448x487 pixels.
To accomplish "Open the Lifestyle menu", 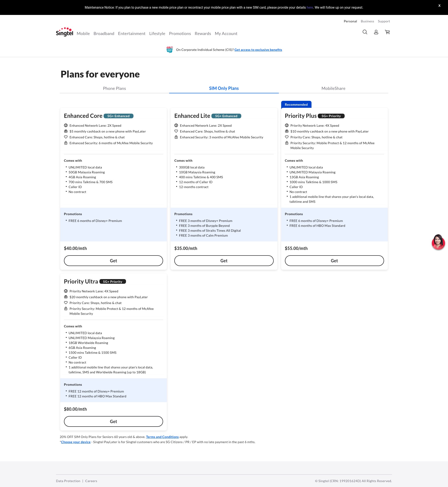I will (x=157, y=33).
